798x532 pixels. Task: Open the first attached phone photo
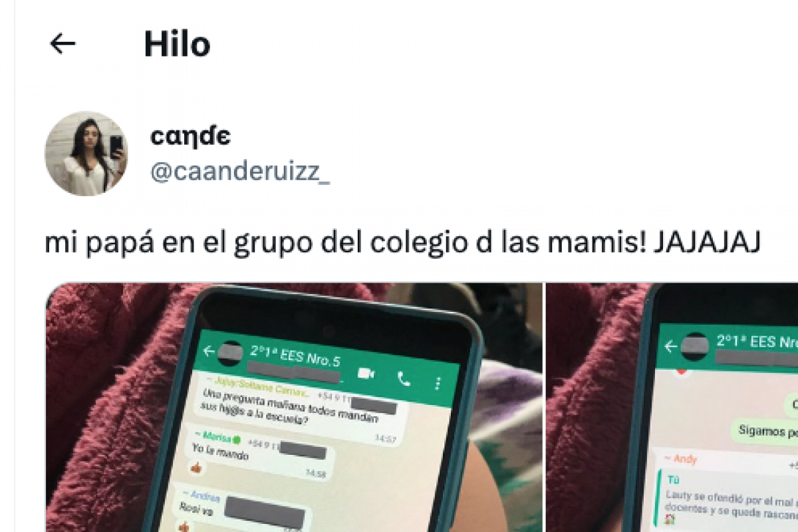tap(294, 408)
